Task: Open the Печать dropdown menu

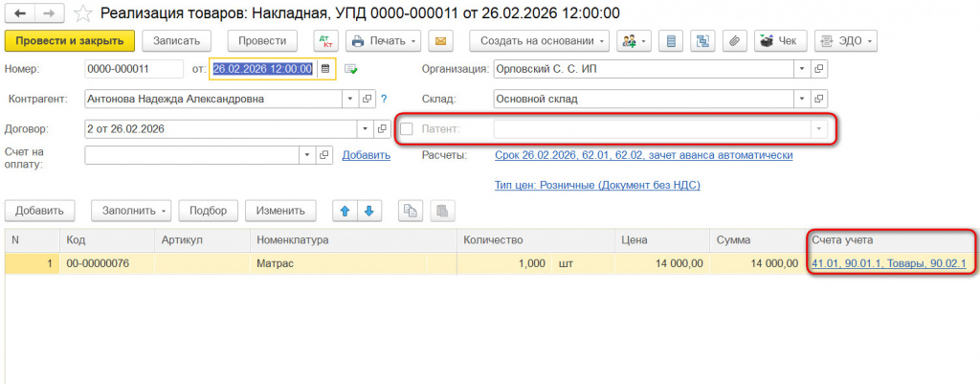Action: tap(383, 41)
